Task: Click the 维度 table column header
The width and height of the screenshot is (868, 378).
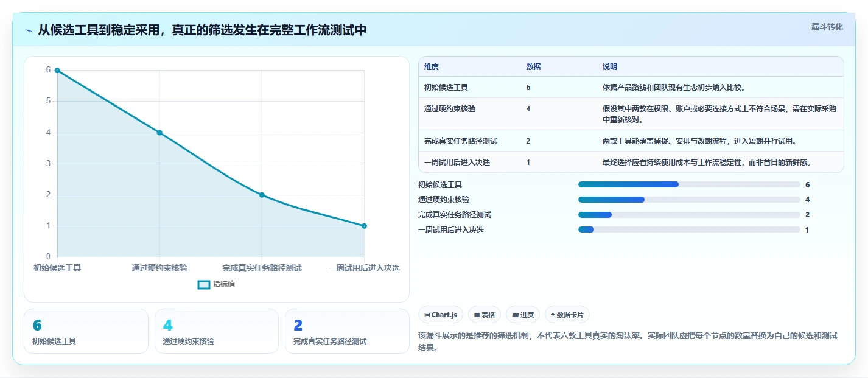Action: coord(432,67)
